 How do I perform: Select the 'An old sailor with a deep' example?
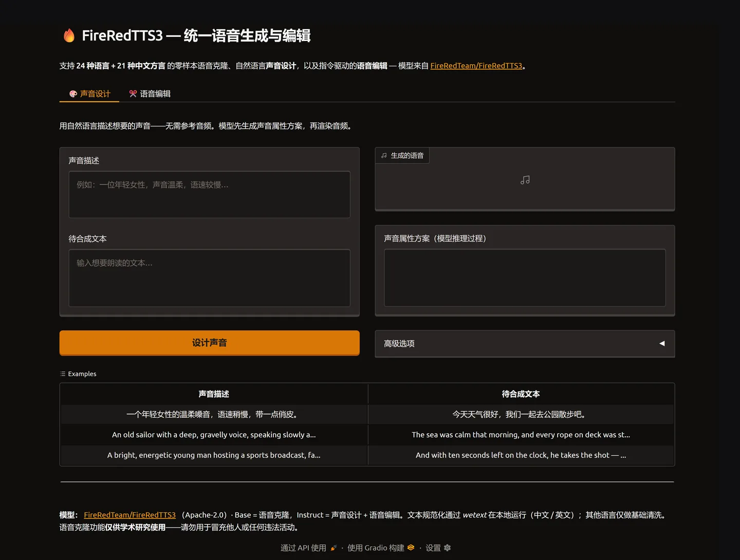click(214, 435)
